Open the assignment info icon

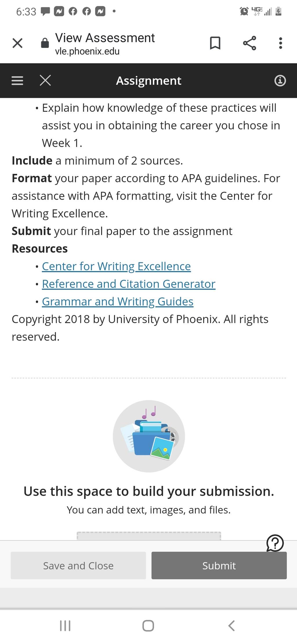coord(280,80)
